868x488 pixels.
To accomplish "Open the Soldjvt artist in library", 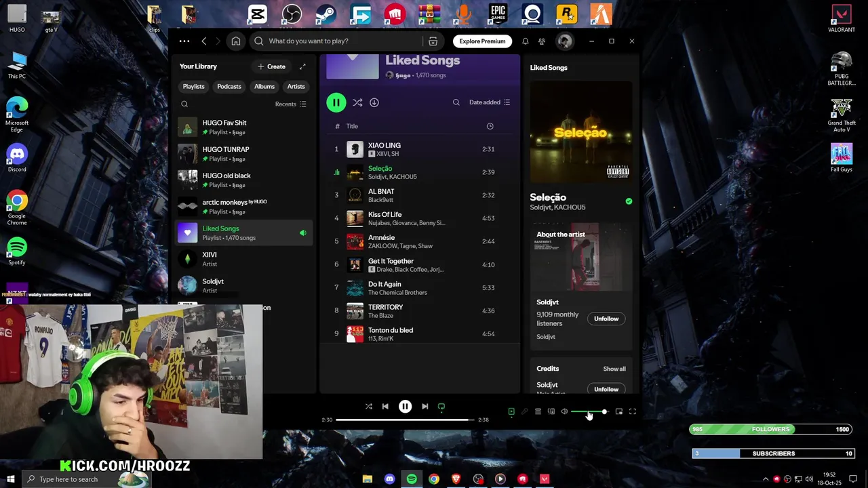I will [x=244, y=285].
